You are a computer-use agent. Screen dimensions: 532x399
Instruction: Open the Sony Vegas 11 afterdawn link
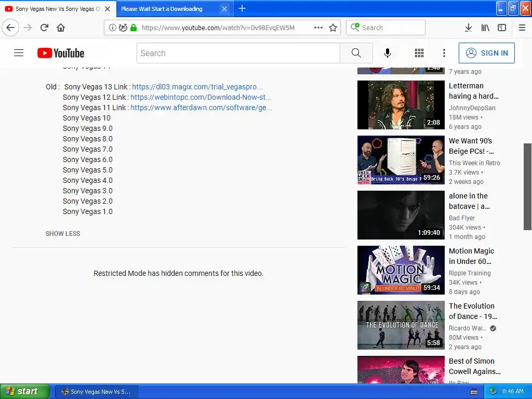[201, 108]
